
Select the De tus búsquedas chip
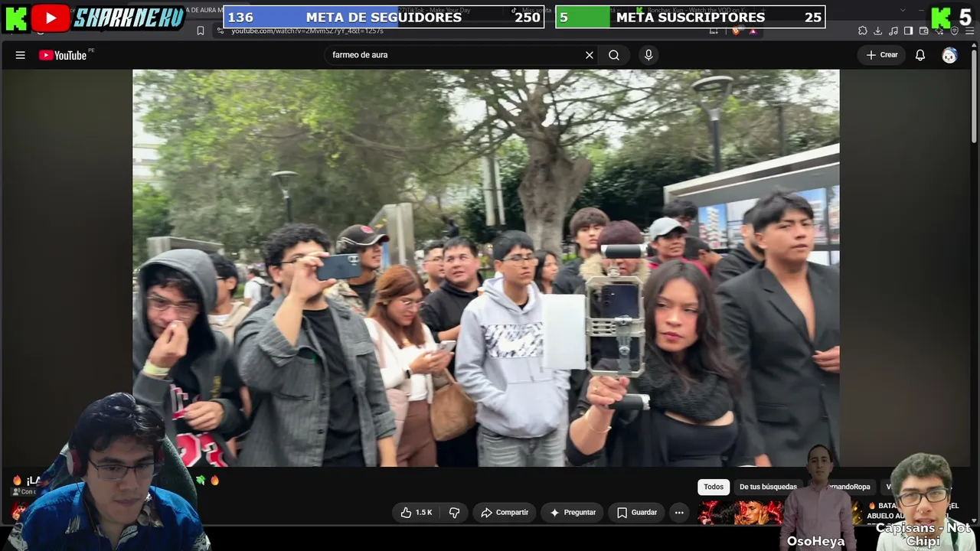tap(768, 487)
